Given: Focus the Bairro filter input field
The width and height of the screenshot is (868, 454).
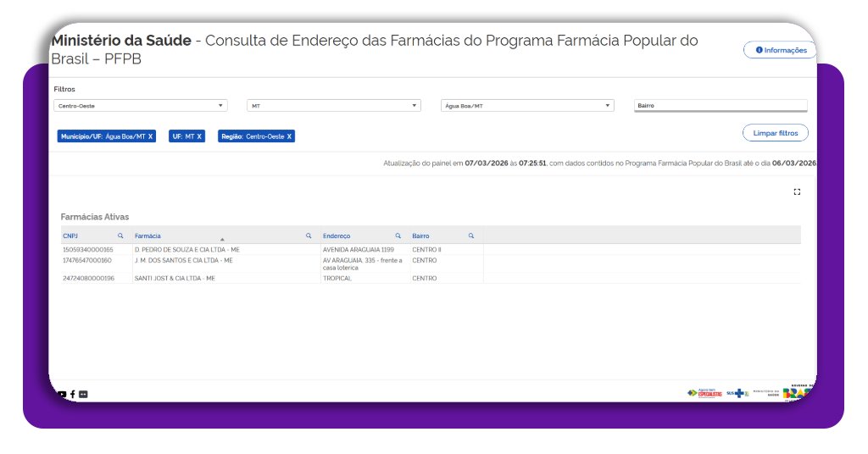Looking at the screenshot, I should (x=721, y=106).
